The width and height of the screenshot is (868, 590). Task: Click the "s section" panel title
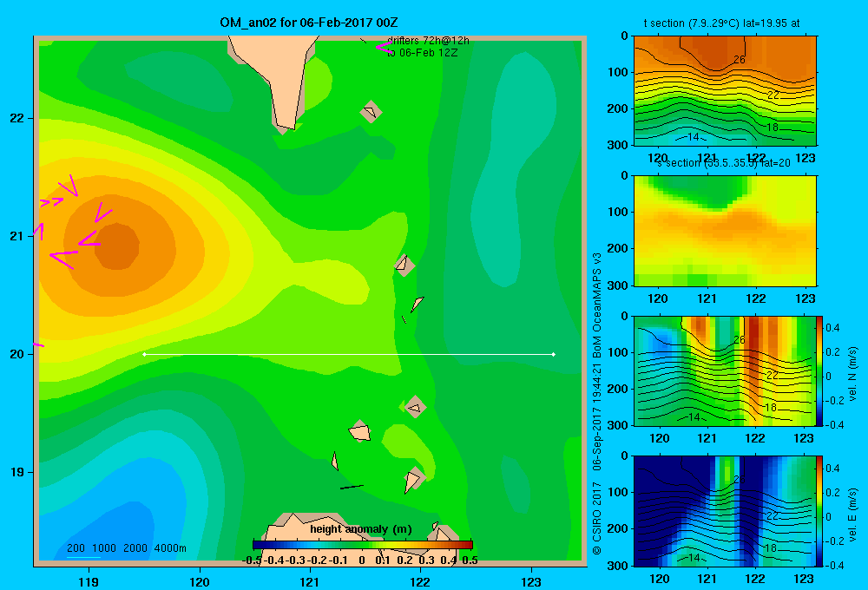coord(724,163)
